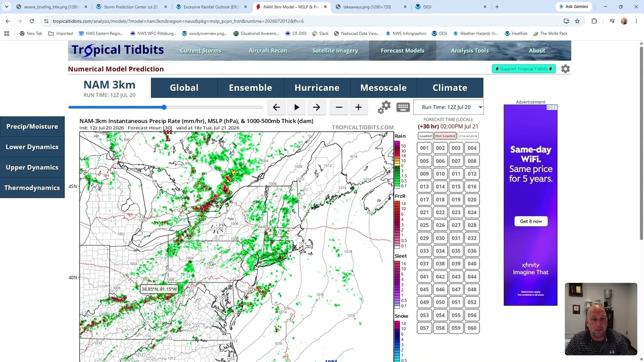Open Analysis Tools page
The width and height of the screenshot is (644, 362).
coord(470,50)
